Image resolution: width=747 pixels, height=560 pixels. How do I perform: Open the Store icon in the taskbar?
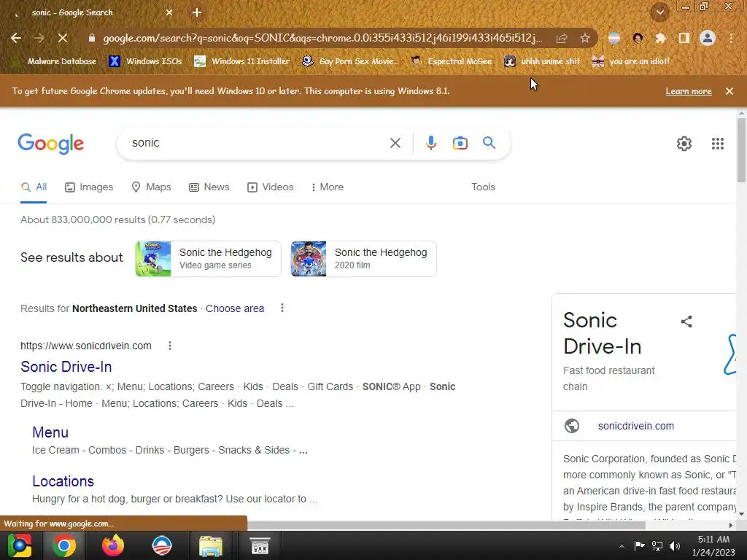coord(260,545)
